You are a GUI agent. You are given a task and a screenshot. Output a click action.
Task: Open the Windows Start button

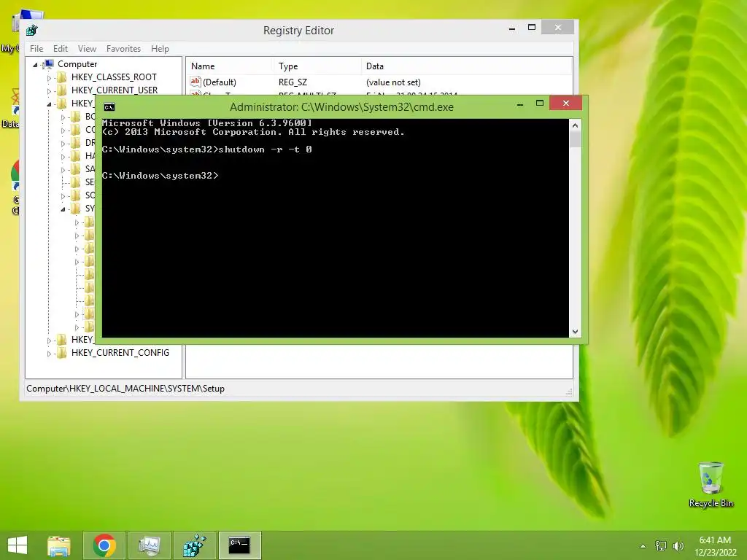point(18,545)
